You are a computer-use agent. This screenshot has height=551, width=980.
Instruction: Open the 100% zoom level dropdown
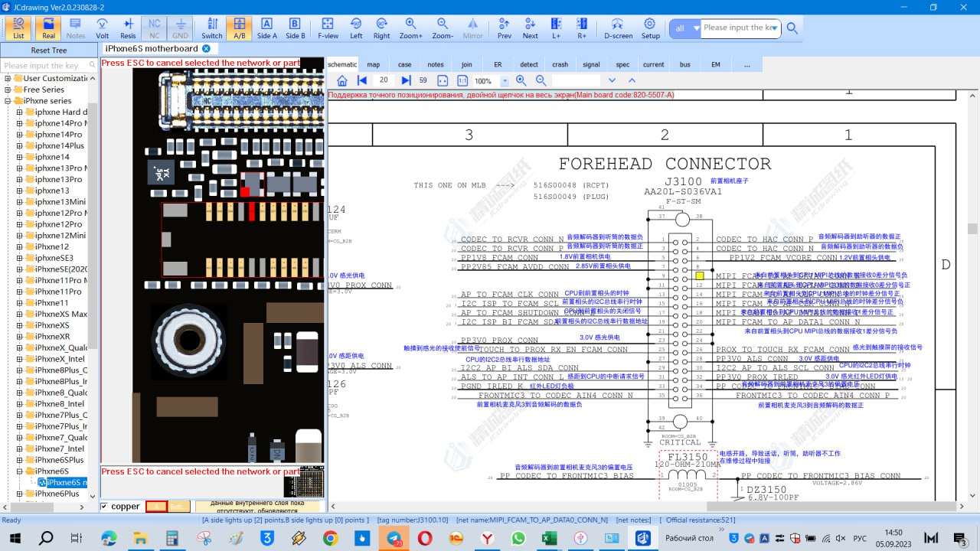[x=505, y=81]
